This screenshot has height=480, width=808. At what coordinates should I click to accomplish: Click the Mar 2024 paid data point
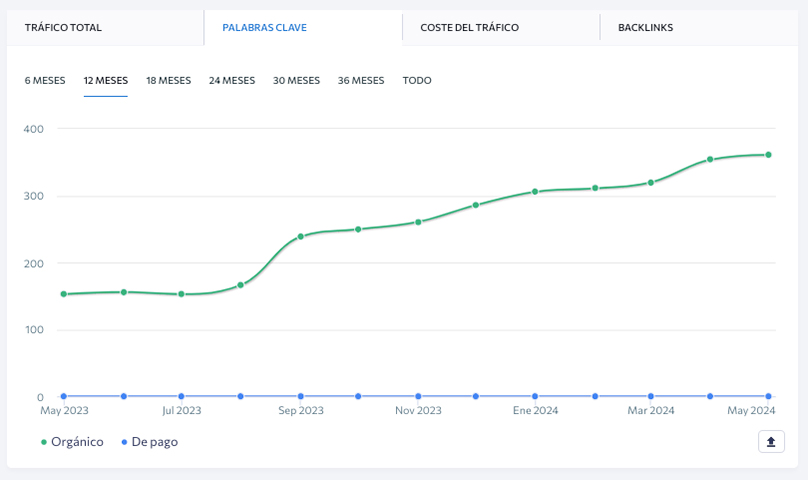pos(651,396)
